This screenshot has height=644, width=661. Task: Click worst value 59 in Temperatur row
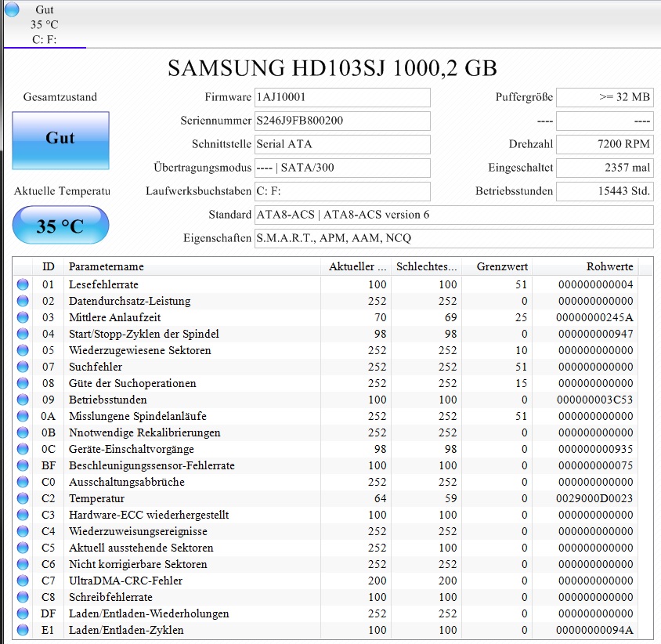(450, 498)
